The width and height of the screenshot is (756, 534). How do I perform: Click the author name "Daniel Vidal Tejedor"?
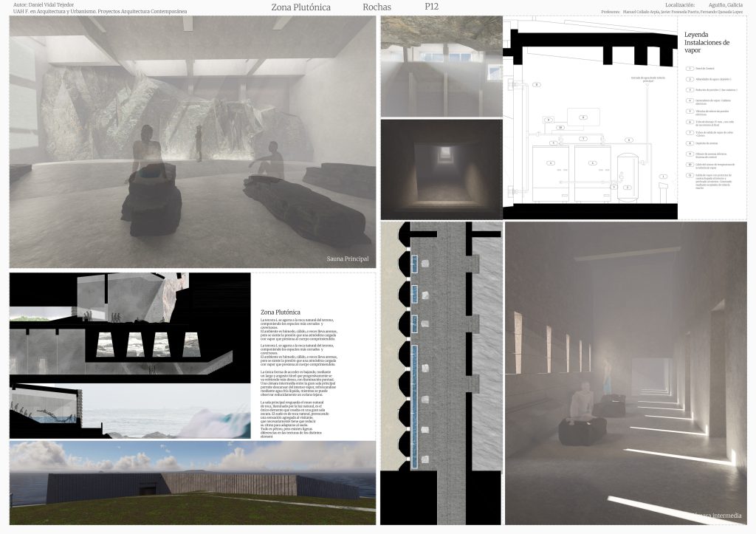click(51, 4)
